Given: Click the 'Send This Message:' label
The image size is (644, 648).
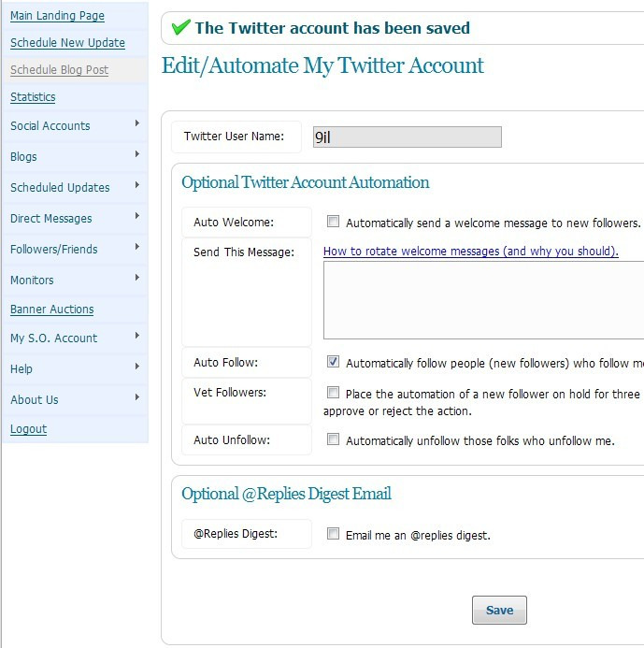Looking at the screenshot, I should [x=244, y=252].
